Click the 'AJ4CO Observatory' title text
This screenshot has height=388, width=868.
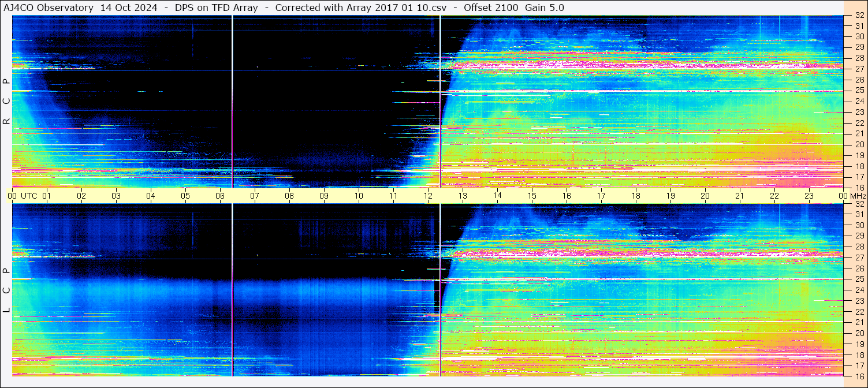49,8
